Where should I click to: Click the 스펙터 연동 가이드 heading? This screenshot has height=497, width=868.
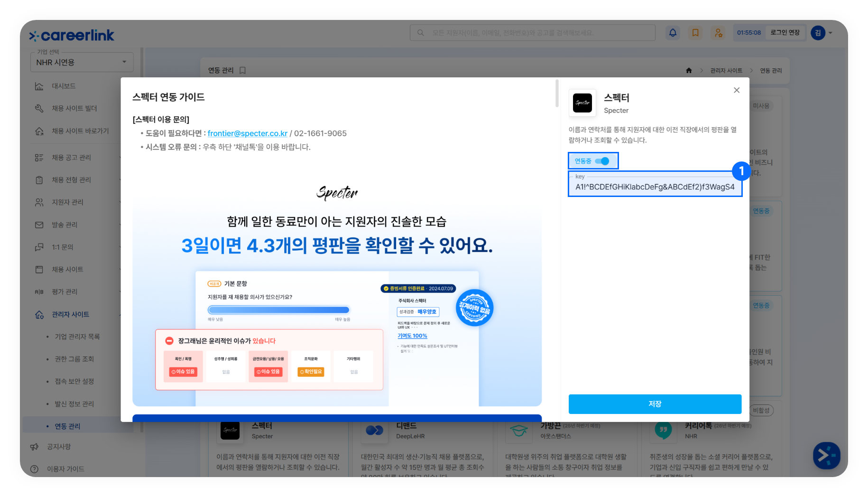click(168, 97)
